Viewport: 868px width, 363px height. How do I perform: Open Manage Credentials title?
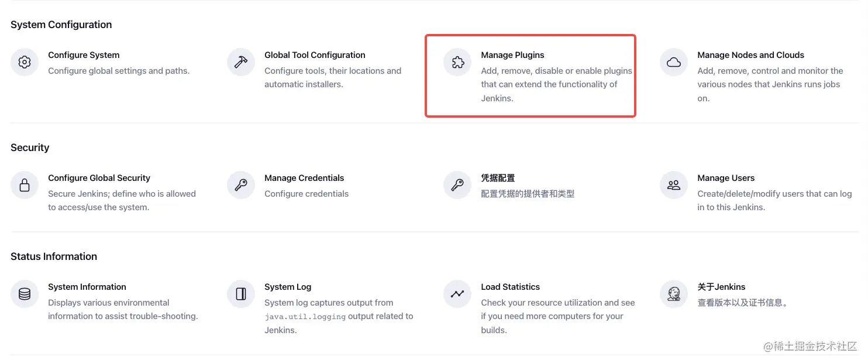[304, 178]
